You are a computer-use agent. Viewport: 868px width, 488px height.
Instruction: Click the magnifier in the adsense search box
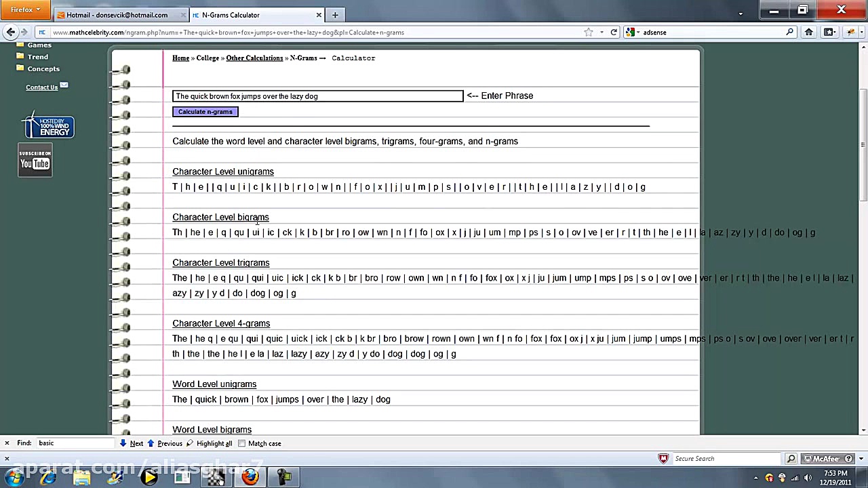789,32
